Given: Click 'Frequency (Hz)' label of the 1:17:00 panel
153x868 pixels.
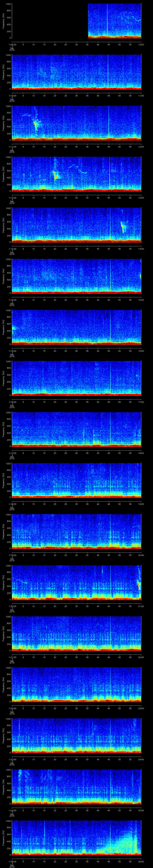Looking at the screenshot, I should click(3, 429).
